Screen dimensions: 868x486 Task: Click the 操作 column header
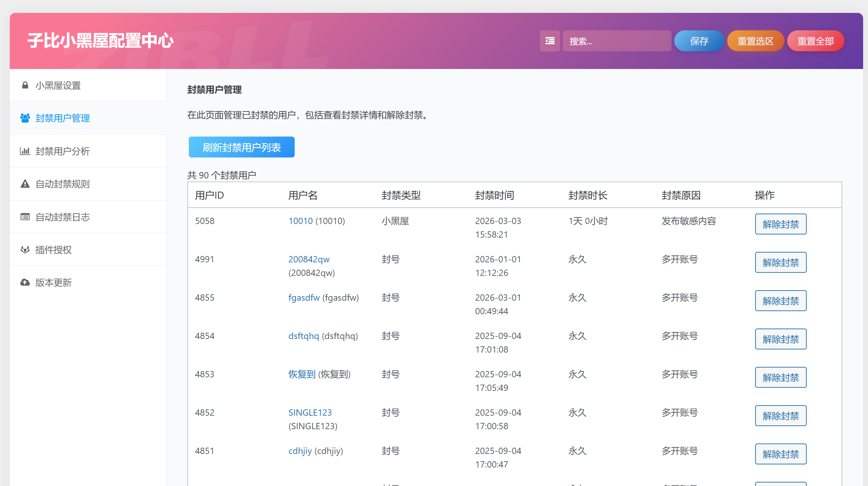(765, 195)
